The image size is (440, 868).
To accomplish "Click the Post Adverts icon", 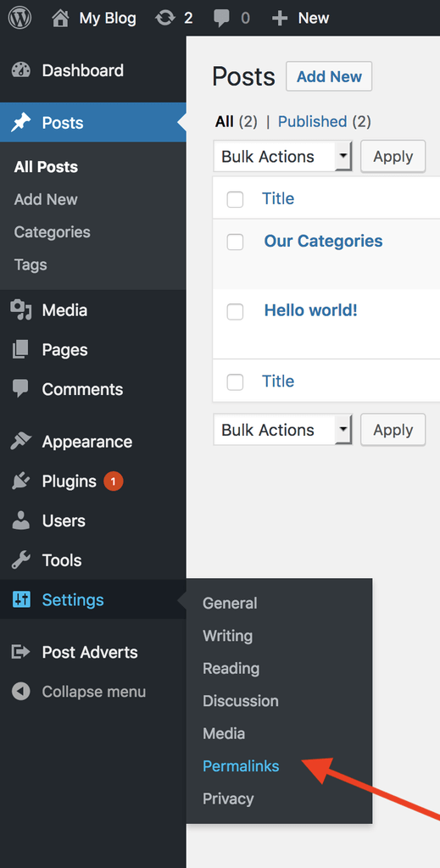I will pyautogui.click(x=21, y=652).
